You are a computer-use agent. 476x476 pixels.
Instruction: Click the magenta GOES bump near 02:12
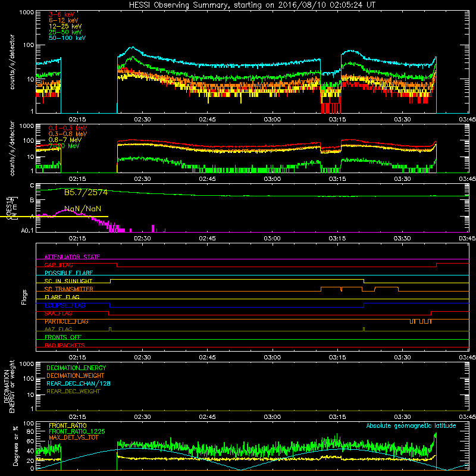[67, 211]
